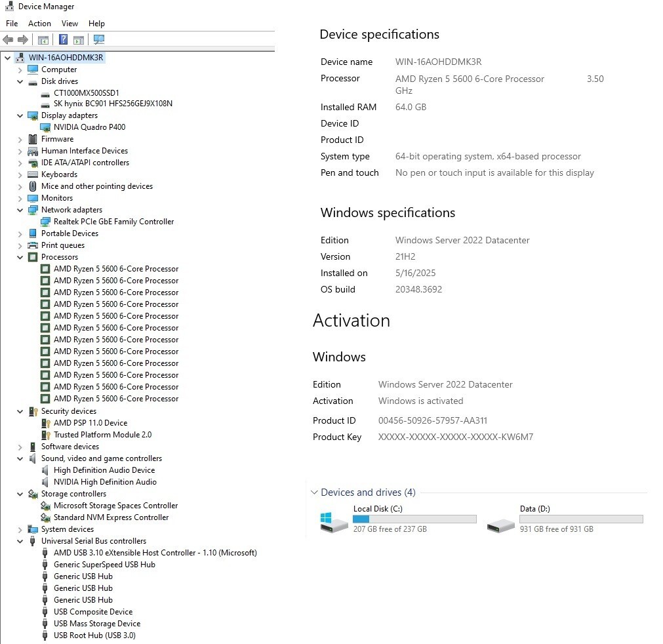Click the Storage controllers category icon
The height and width of the screenshot is (644, 663).
(x=33, y=494)
